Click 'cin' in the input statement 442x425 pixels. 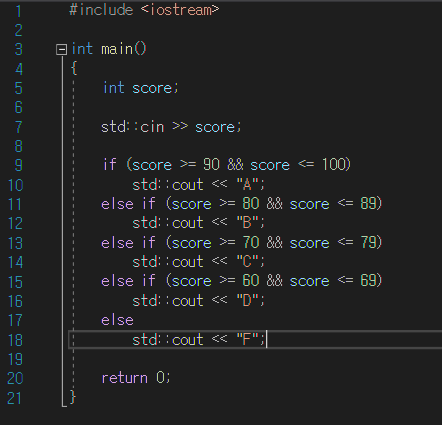click(152, 127)
